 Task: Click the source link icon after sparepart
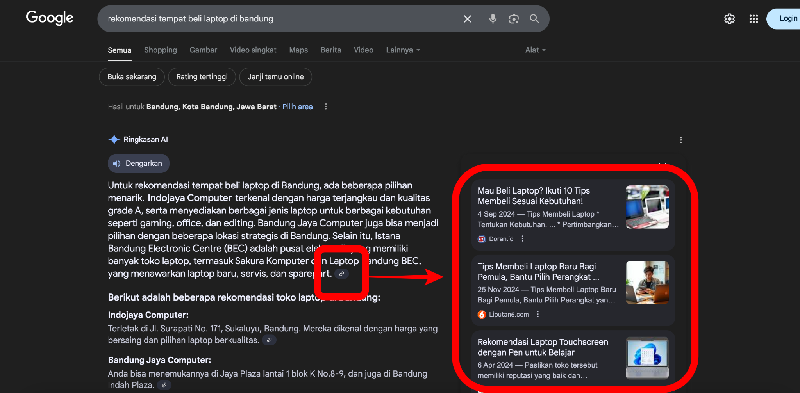point(342,274)
